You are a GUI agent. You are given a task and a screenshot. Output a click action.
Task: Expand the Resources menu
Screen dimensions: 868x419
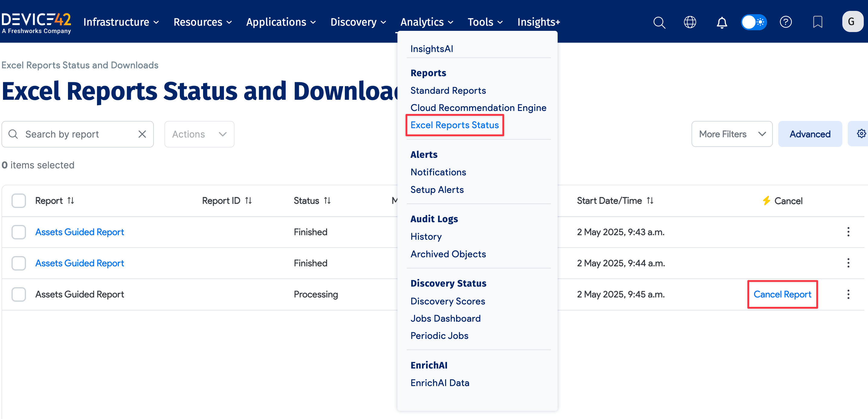(x=202, y=22)
